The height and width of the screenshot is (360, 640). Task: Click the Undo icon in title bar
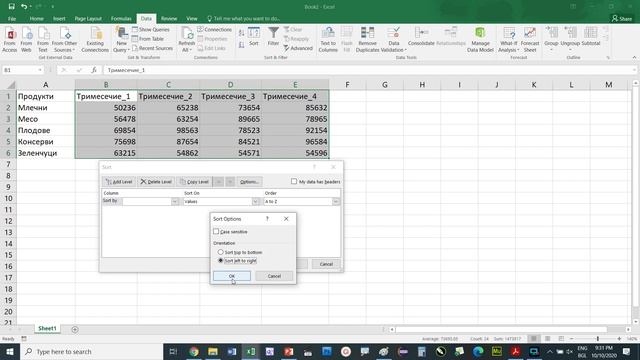pyautogui.click(x=24, y=7)
